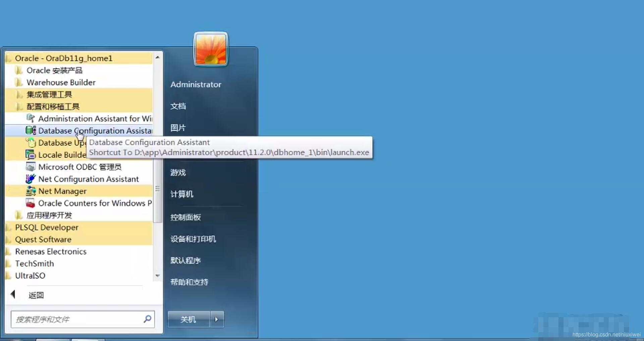This screenshot has width=644, height=341.
Task: Collapse the 配置和移植工具 folder
Action: click(x=79, y=106)
